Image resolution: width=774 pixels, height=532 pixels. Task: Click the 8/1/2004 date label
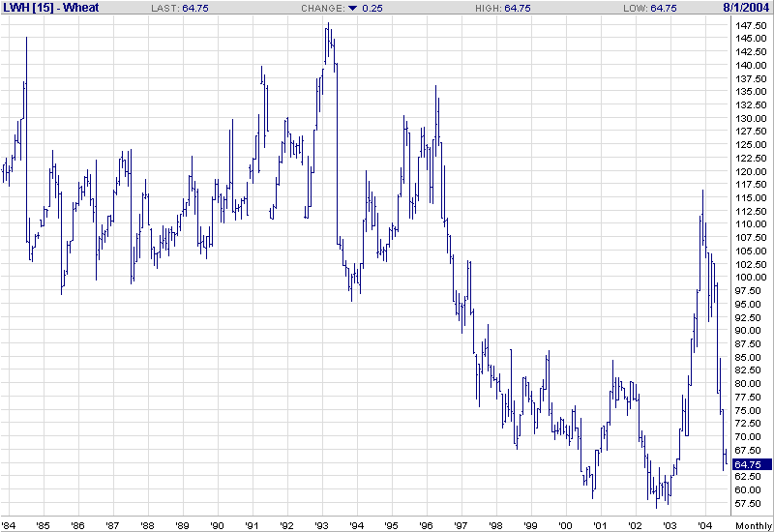(746, 8)
